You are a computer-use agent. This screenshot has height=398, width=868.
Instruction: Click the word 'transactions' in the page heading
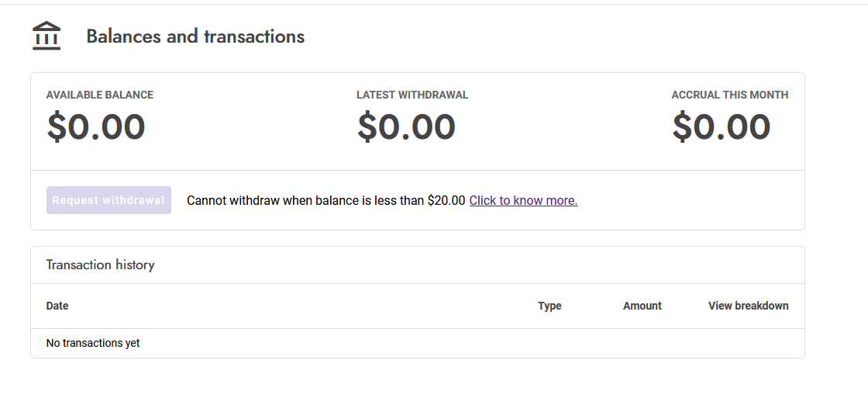(x=254, y=36)
